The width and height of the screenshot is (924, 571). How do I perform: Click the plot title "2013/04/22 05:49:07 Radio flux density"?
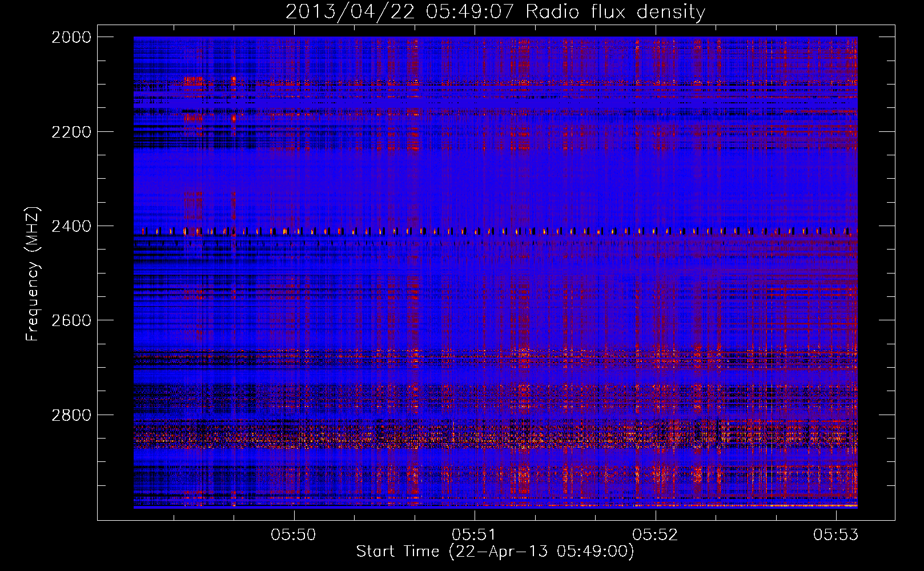(495, 11)
